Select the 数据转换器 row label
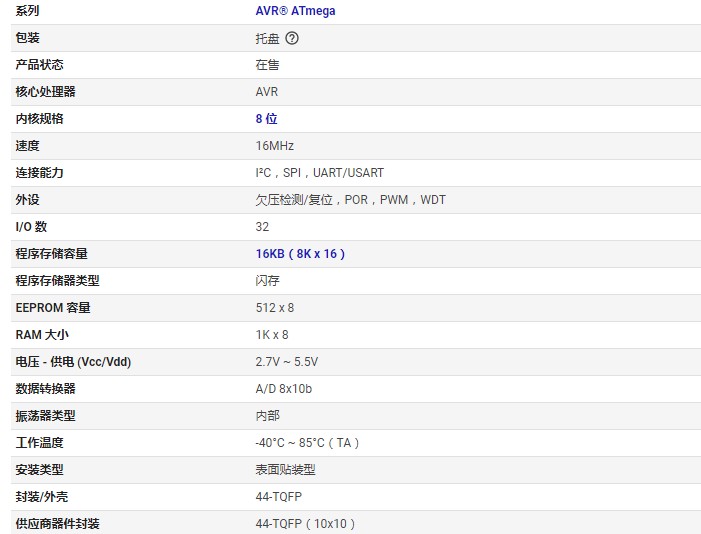The image size is (701, 534). coord(45,389)
